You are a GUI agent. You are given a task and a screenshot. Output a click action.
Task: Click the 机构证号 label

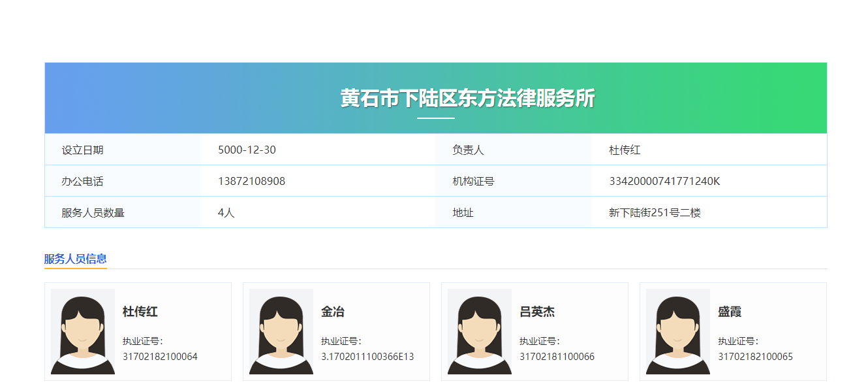click(x=473, y=181)
